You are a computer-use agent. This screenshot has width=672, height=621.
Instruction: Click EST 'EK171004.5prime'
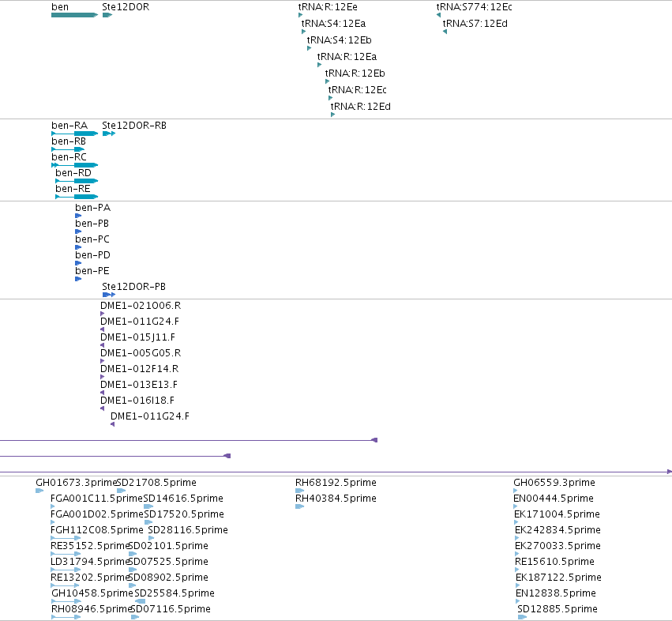coord(557,514)
